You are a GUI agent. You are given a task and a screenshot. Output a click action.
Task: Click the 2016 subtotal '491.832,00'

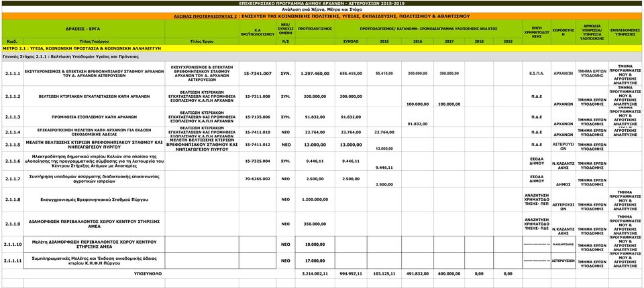417,273
